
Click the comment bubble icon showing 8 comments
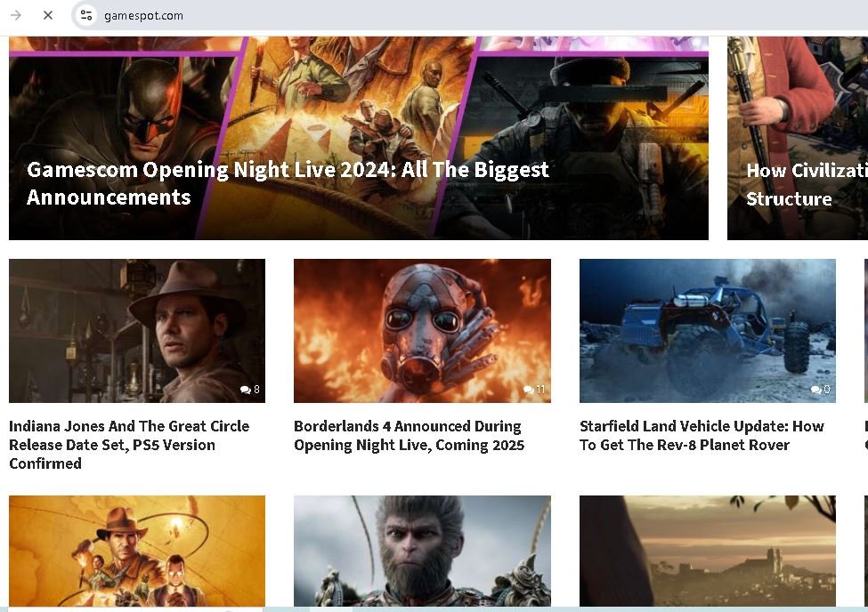point(245,390)
